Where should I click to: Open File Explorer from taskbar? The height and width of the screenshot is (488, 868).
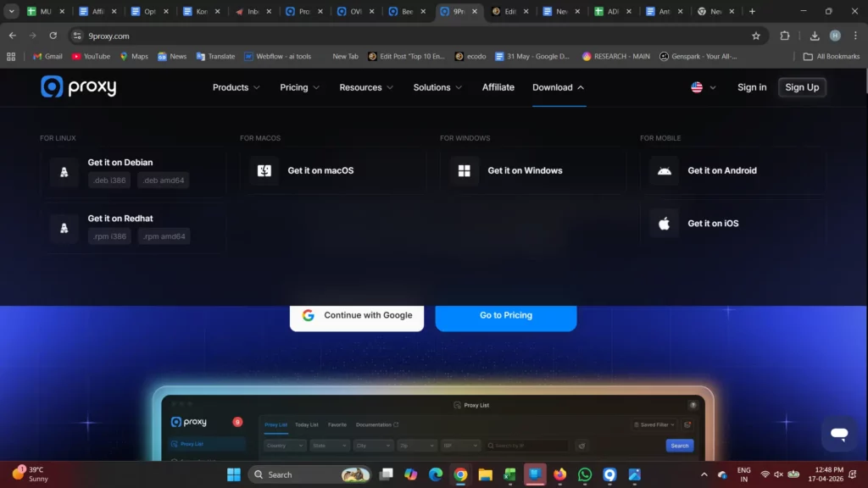(x=486, y=474)
